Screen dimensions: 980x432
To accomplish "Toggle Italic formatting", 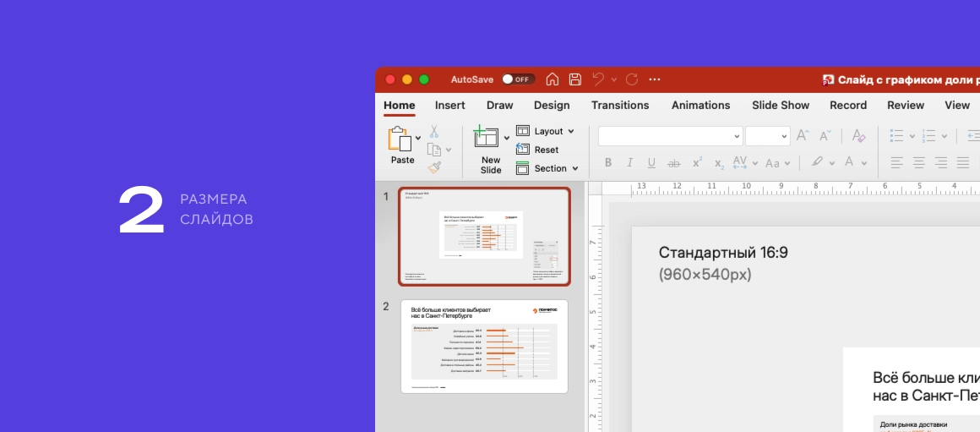I will point(630,162).
